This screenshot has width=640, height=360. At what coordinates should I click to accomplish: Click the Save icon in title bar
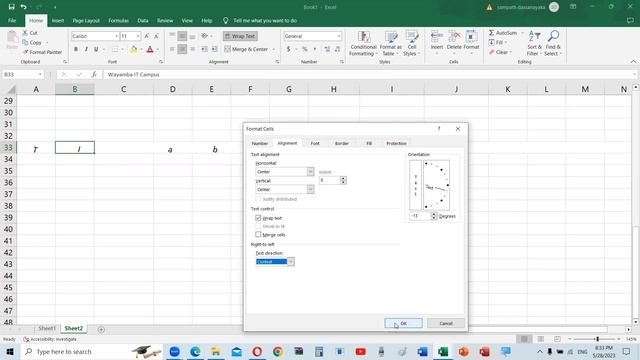[x=11, y=7]
